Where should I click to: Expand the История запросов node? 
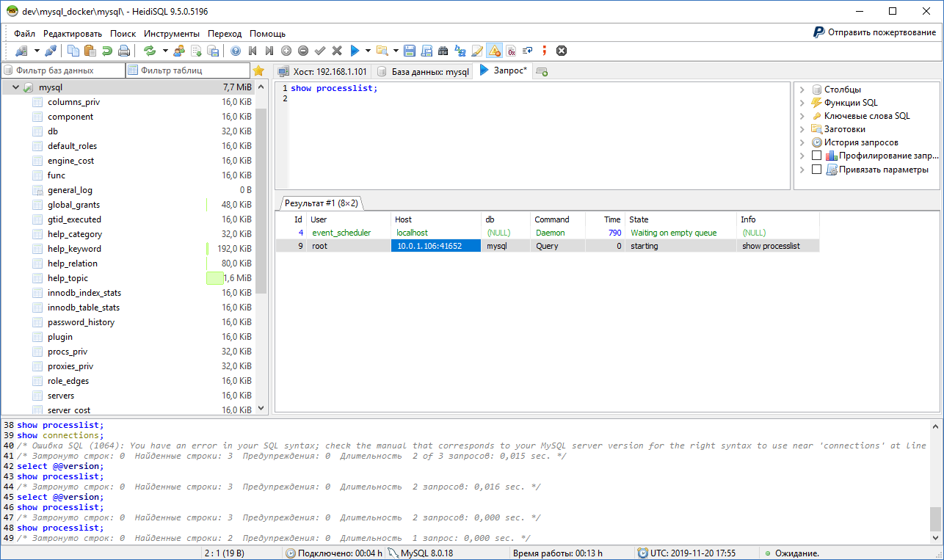(802, 142)
